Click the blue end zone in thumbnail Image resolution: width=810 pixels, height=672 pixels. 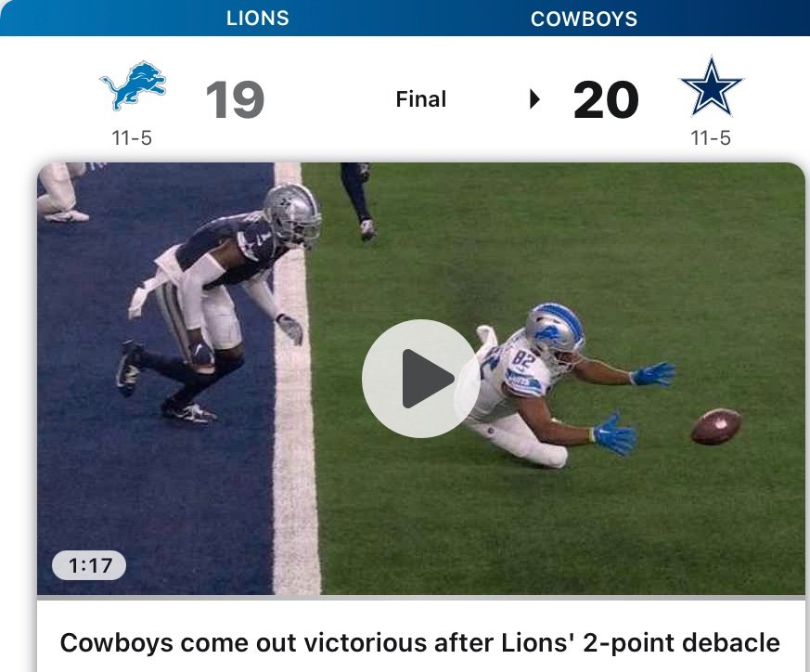coord(155,379)
